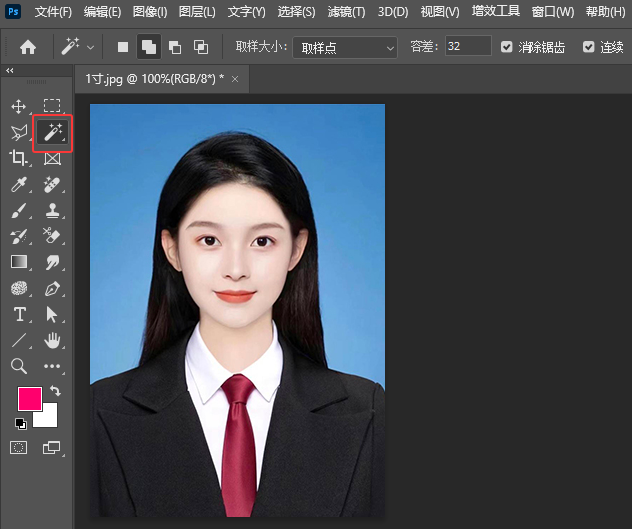The height and width of the screenshot is (529, 632).
Task: Reset default foreground and background colors
Action: click(x=20, y=424)
